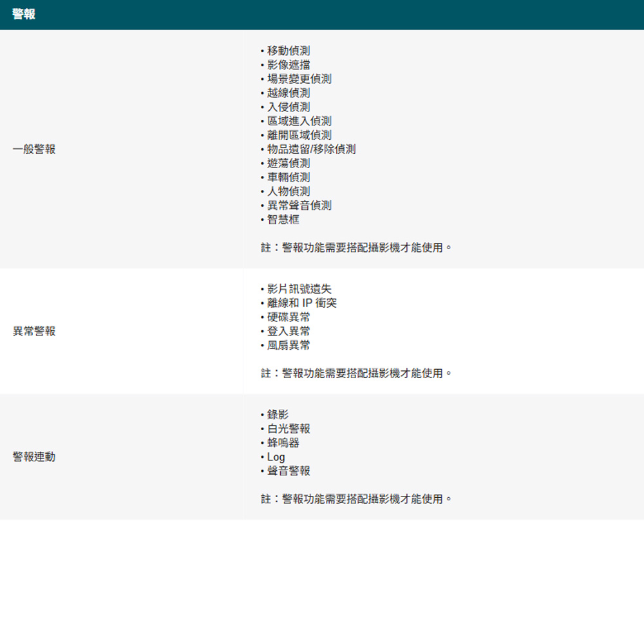Click the 白光警報 entry
The image size is (644, 644).
coord(288,429)
